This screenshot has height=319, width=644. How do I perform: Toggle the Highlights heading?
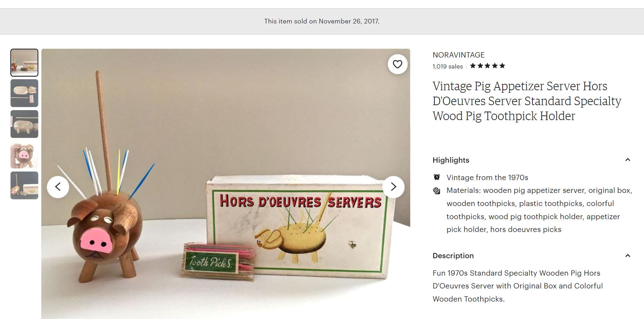(451, 160)
